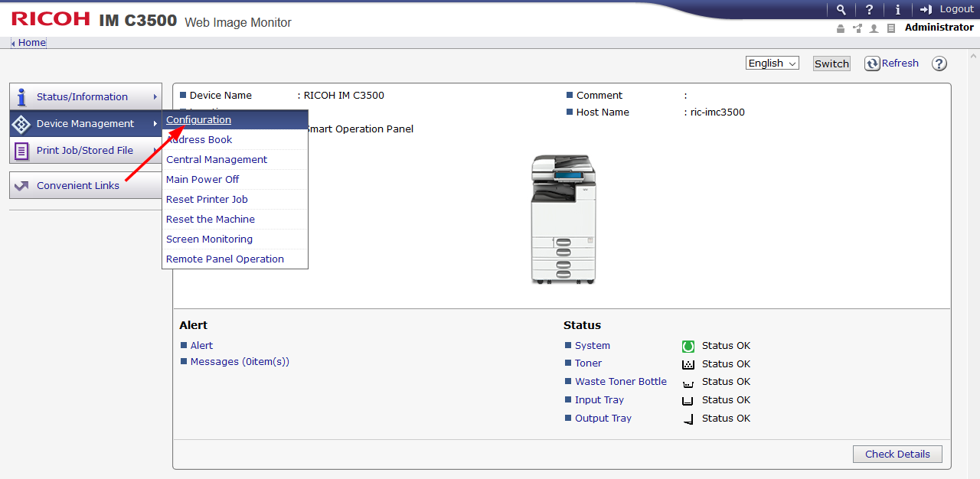
Task: Choose Central Management from the menu
Action: pos(235,159)
